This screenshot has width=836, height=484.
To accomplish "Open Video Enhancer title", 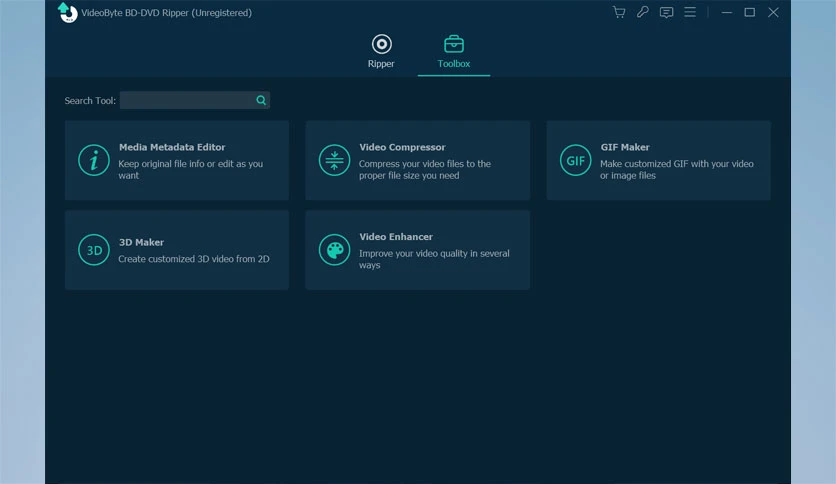I will 396,237.
